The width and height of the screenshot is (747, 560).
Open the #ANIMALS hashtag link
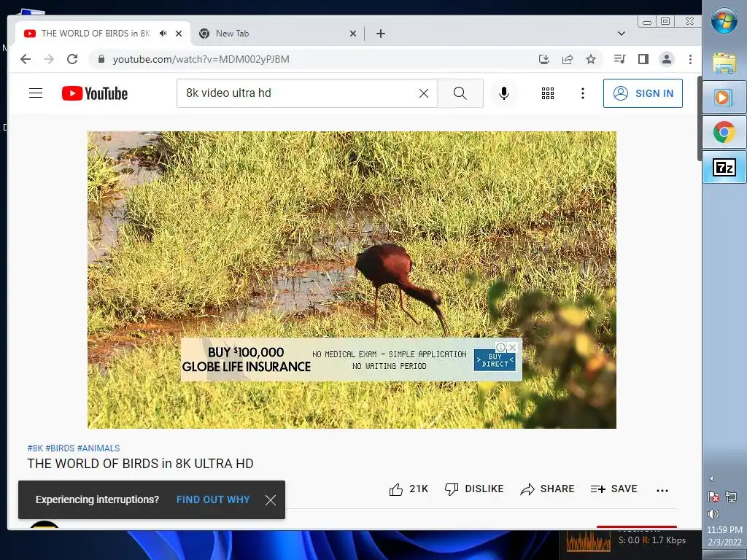pyautogui.click(x=98, y=448)
